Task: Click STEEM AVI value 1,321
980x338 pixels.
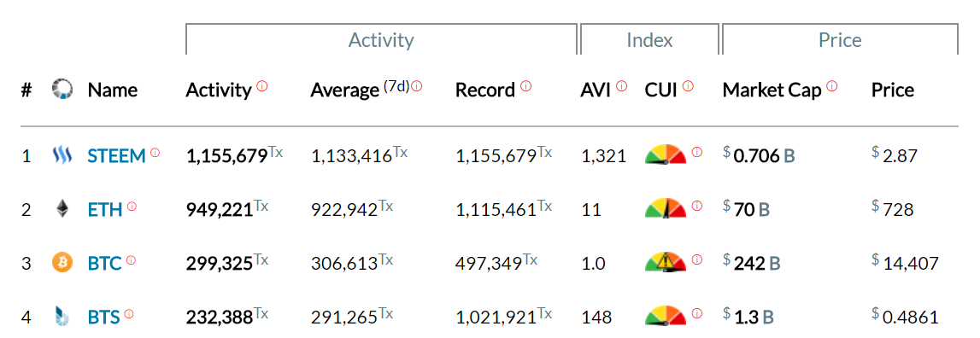Action: pyautogui.click(x=603, y=155)
